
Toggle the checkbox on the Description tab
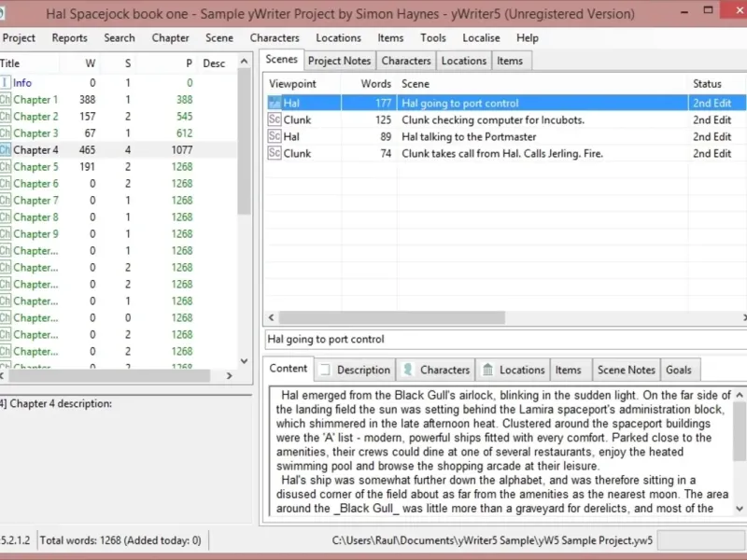coord(324,370)
